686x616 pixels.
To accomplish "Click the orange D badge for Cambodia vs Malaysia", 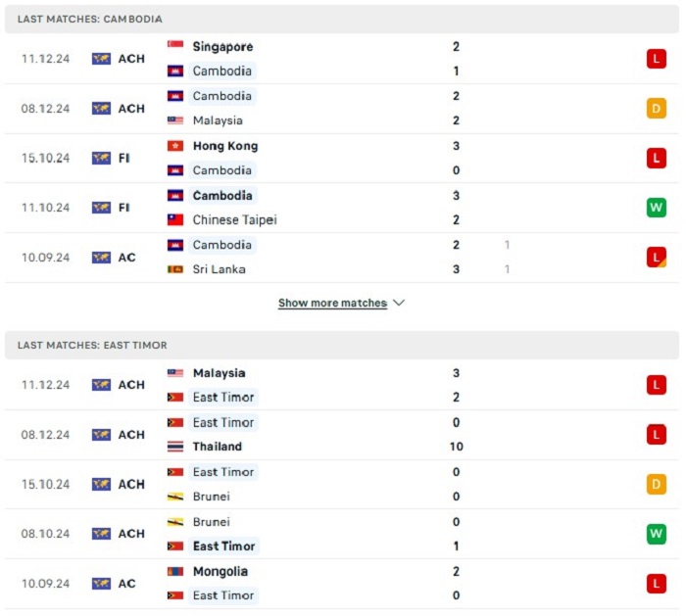I will point(657,108).
